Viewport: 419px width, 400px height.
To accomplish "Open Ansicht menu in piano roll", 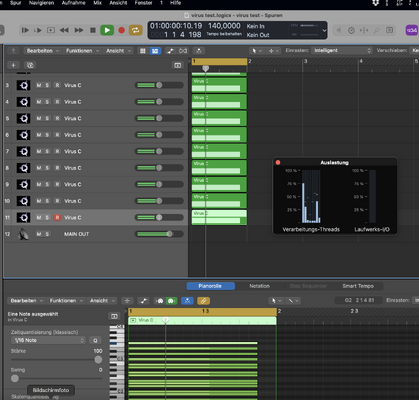I will [102, 301].
